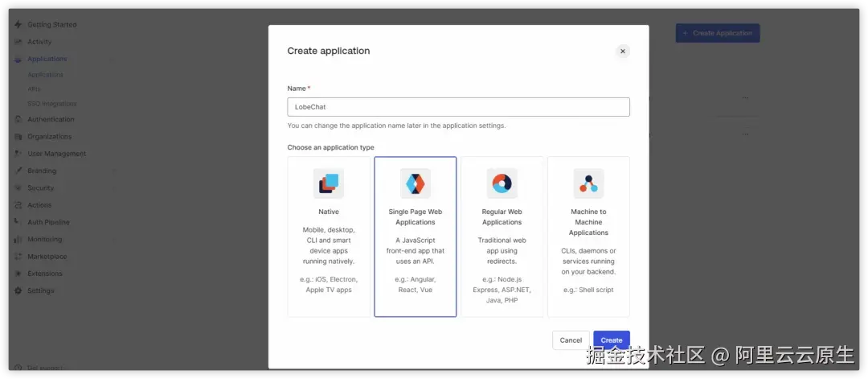Image resolution: width=868 pixels, height=379 pixels.
Task: Click text "e.g.: Angular, React, Vue"
Action: 416,284
